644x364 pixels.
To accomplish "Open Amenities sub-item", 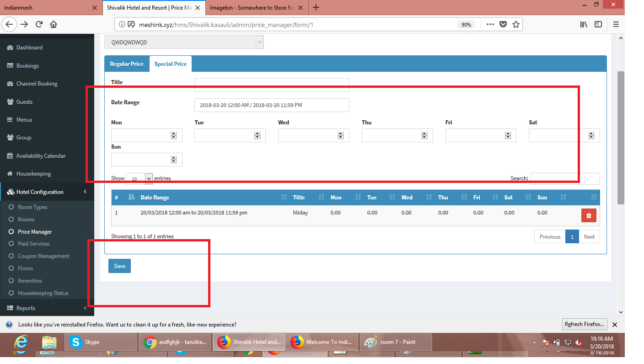I will coord(30,281).
